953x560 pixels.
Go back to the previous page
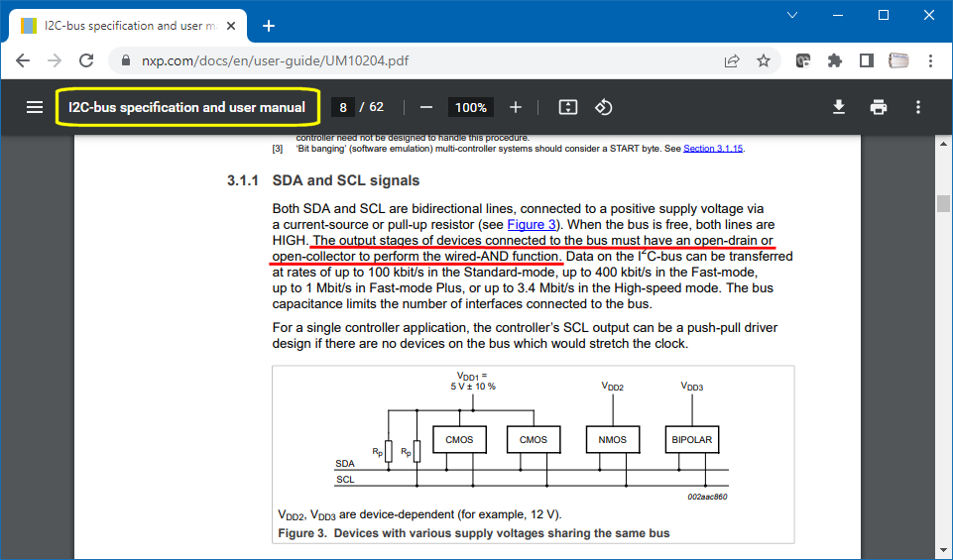(x=23, y=60)
